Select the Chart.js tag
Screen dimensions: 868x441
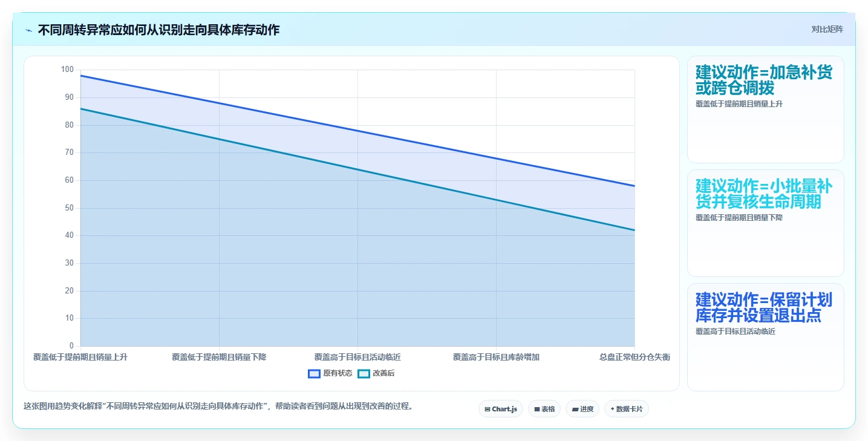(x=501, y=409)
